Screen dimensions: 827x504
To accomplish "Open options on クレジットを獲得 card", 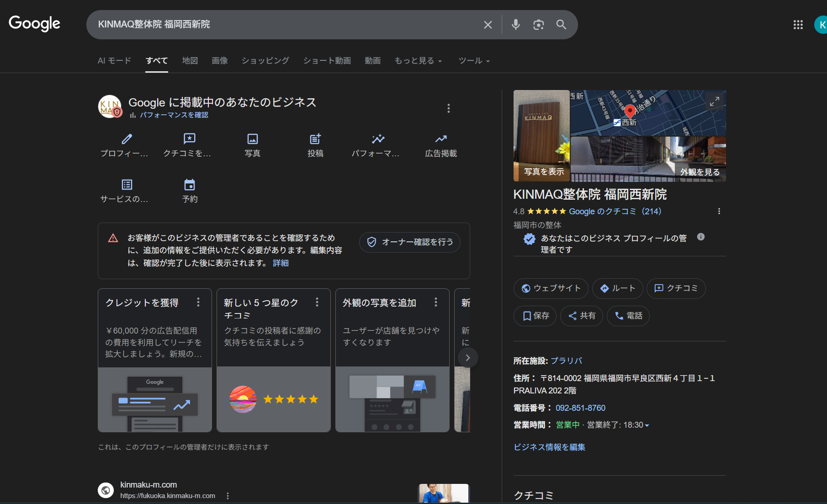I will (198, 302).
